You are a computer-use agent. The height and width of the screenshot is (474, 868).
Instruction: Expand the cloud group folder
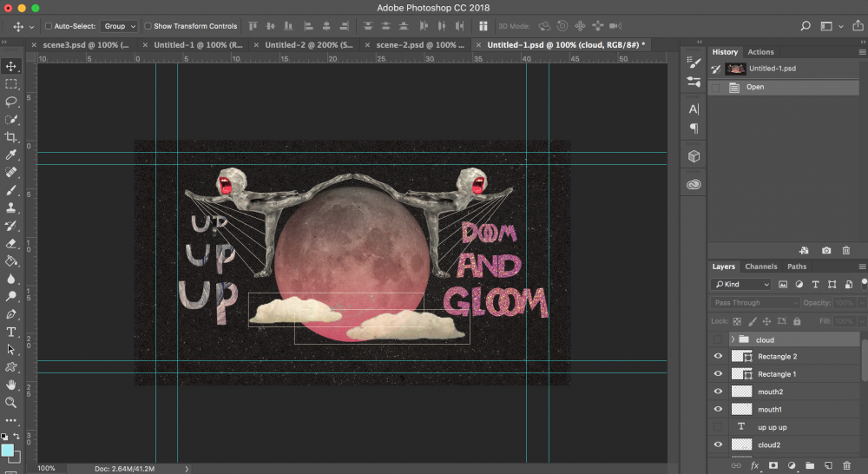tap(733, 339)
